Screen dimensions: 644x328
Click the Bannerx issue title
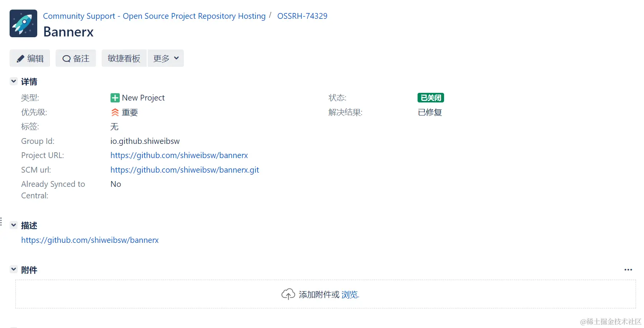(x=68, y=32)
